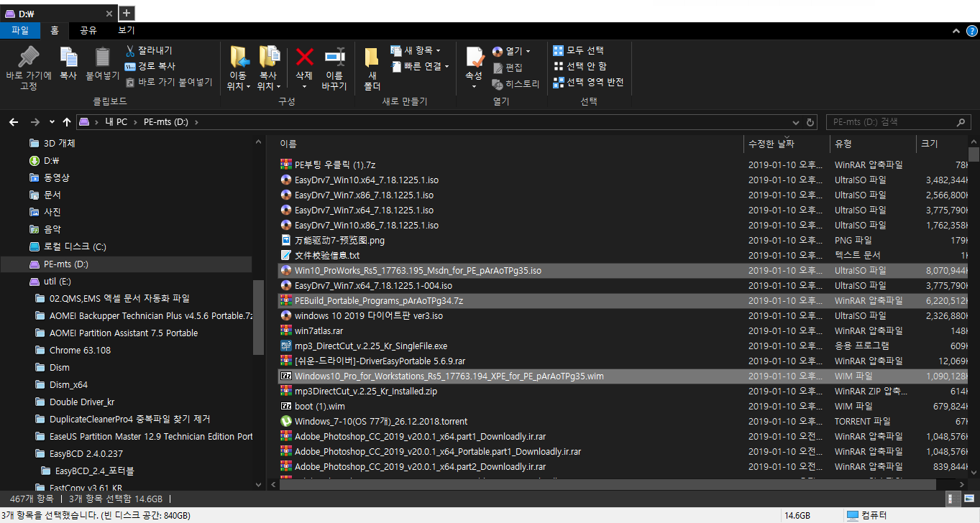
Task: Open a new tab with plus button
Action: coord(126,13)
